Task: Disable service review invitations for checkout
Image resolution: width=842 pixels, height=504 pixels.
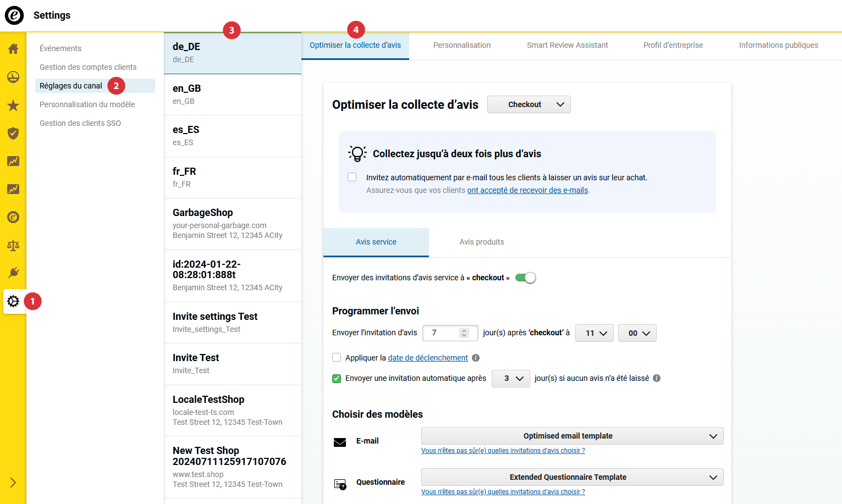Action: [525, 278]
